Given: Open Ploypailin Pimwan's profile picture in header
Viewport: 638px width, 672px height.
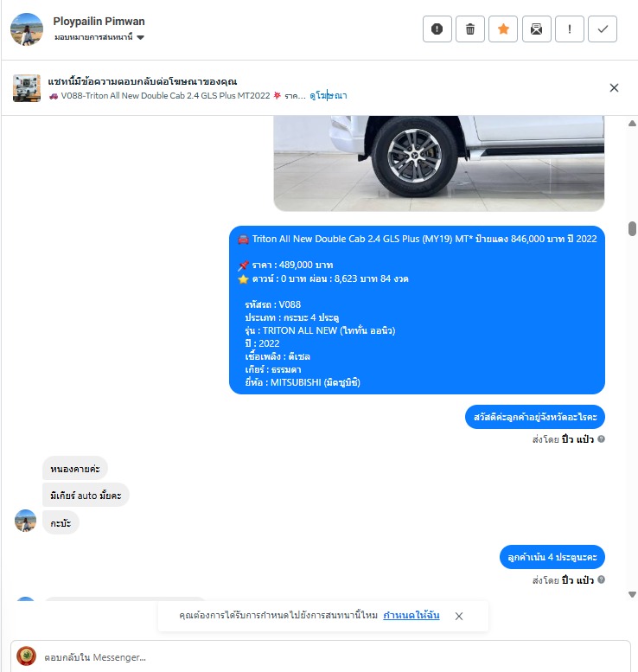Looking at the screenshot, I should click(27, 29).
